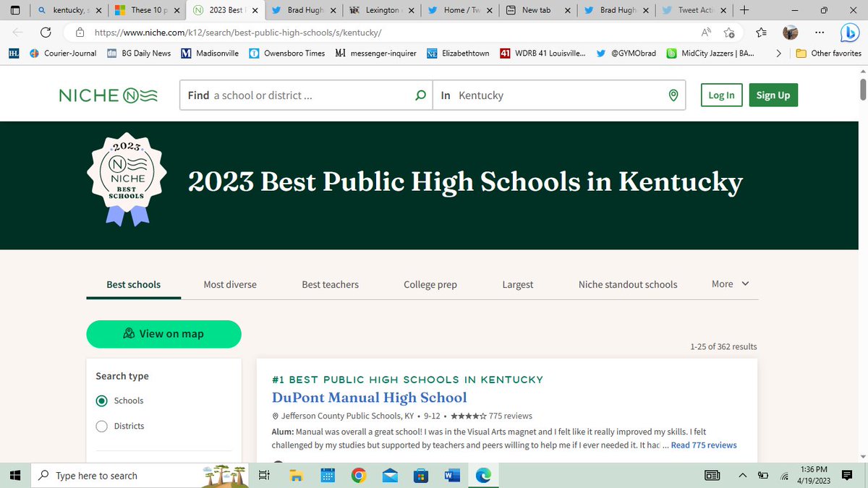Show hidden system tray icons
The height and width of the screenshot is (488, 868).
point(743,475)
